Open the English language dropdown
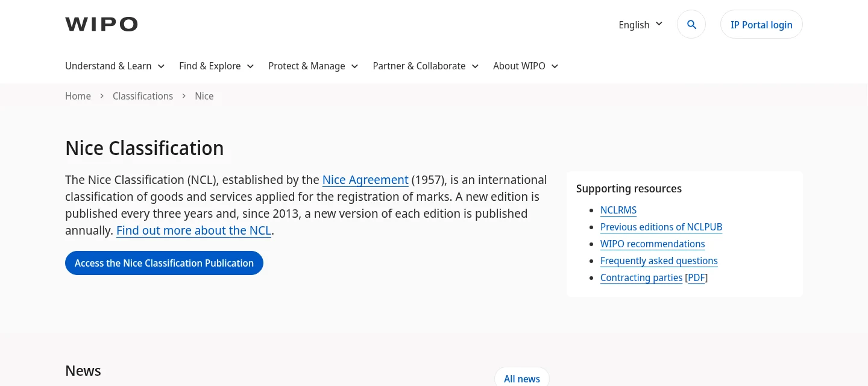The width and height of the screenshot is (868, 386). tap(641, 25)
